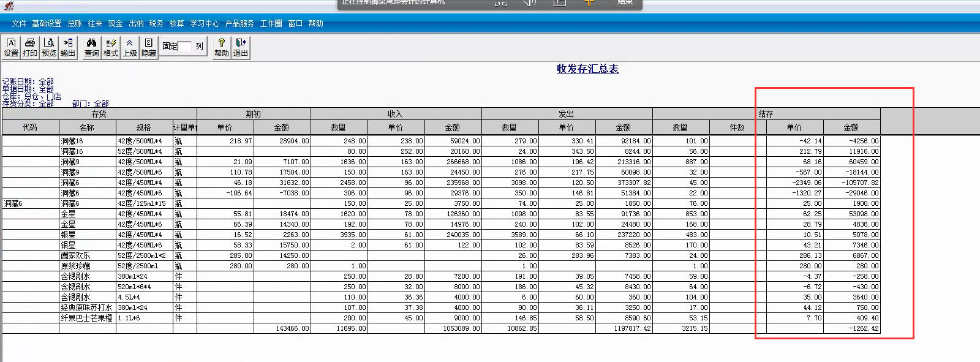Screen dimensions: 980x362
Task: Open the 文件 menu
Action: (19, 23)
